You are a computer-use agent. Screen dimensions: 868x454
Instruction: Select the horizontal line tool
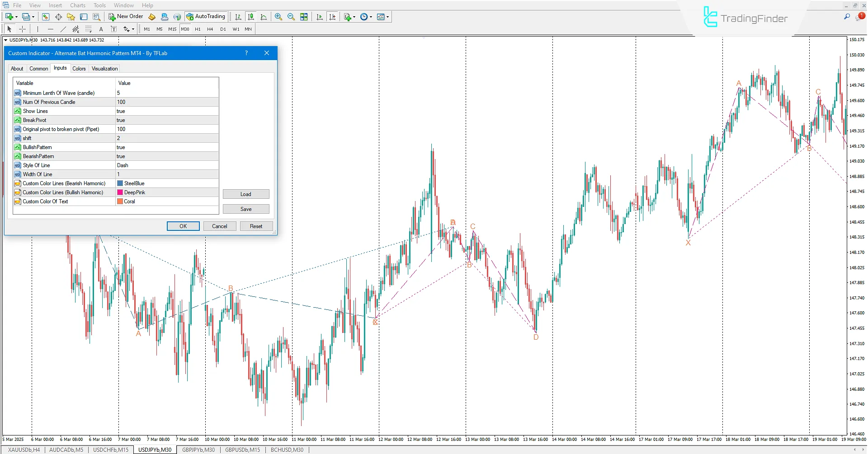(x=51, y=29)
